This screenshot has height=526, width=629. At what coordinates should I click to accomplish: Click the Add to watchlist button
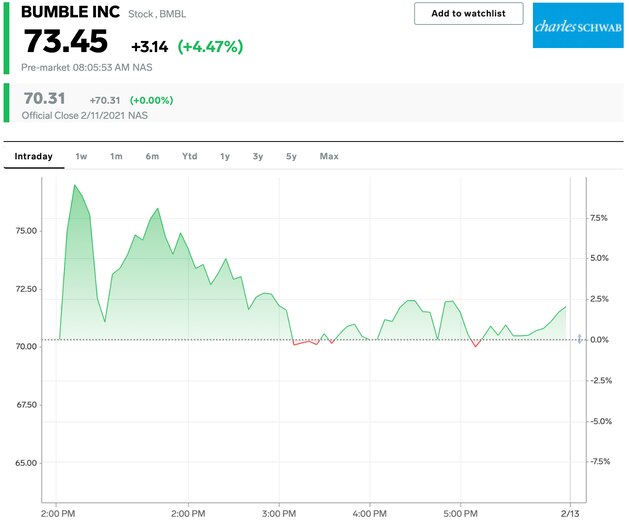pyautogui.click(x=469, y=14)
